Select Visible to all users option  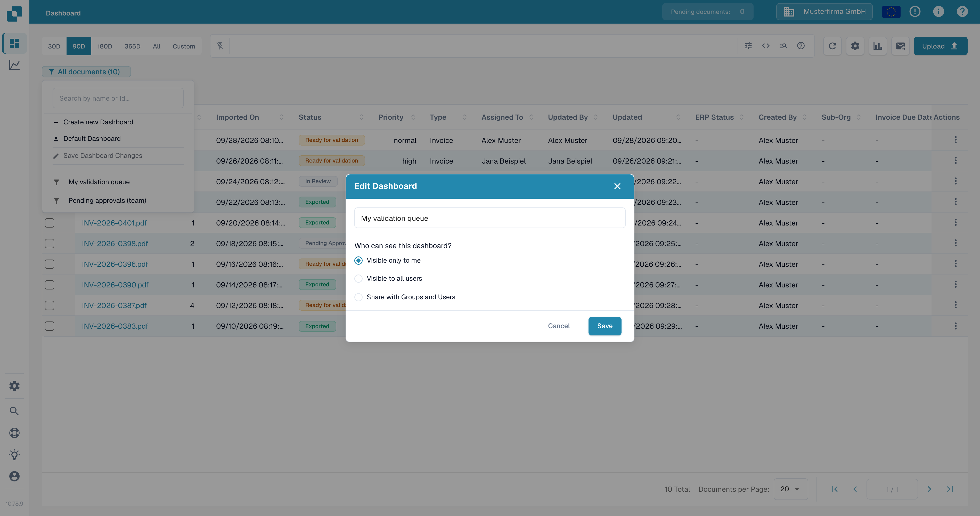coord(358,279)
